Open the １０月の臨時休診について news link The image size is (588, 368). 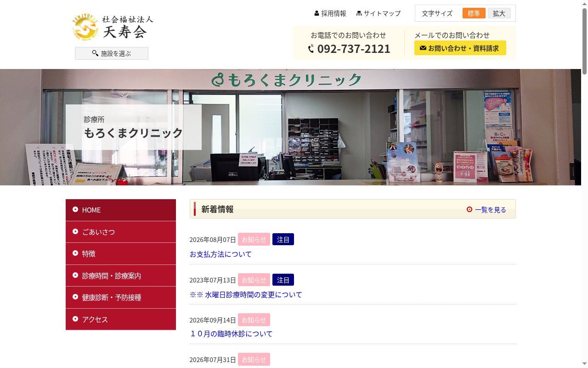[231, 333]
